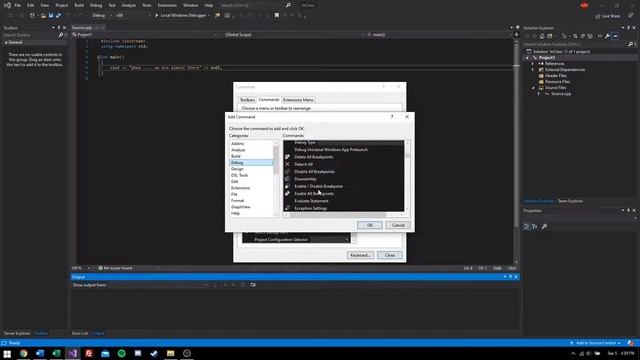Open Solution Platforms x86 dropdown
This screenshot has height=360, width=640.
pos(133,16)
